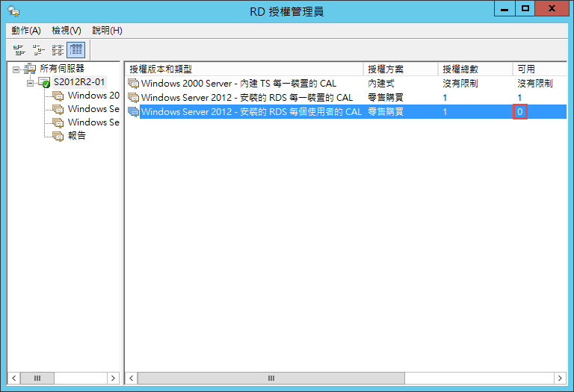Click 沒有限制 under 可用 column

tap(535, 84)
